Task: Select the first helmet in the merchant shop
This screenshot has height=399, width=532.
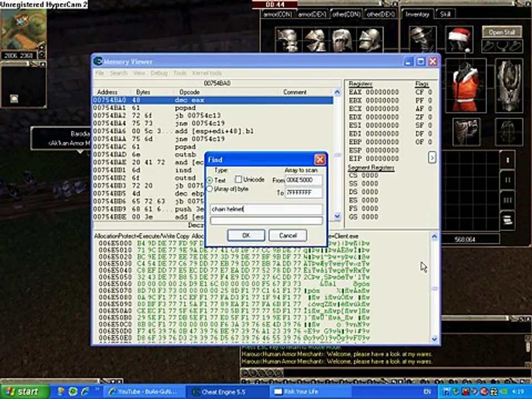Action: [x=288, y=40]
